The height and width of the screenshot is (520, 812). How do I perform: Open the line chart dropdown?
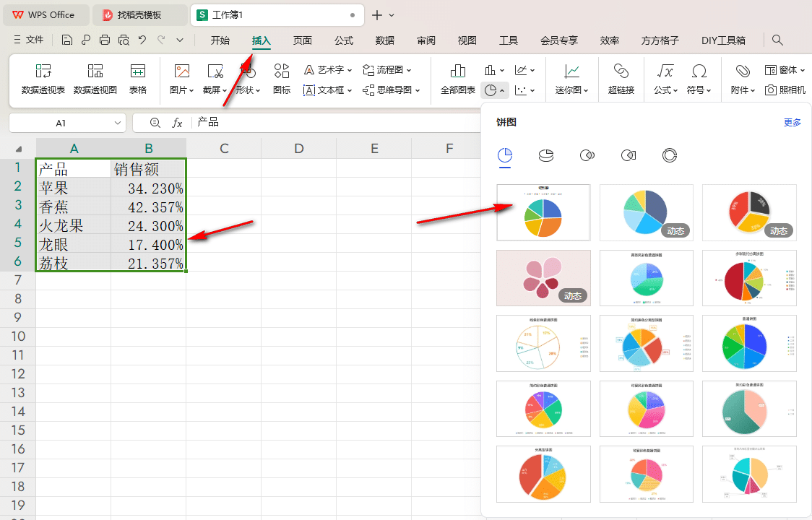pyautogui.click(x=524, y=70)
